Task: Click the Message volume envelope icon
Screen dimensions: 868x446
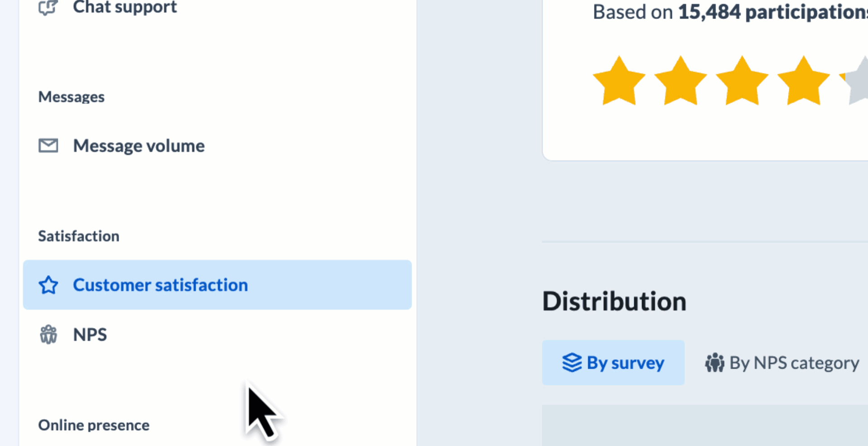Action: click(48, 146)
